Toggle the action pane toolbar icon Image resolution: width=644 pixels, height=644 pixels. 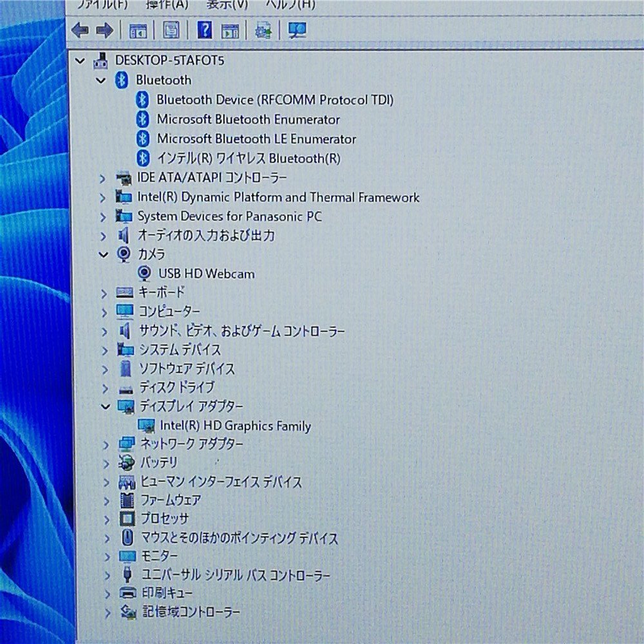tap(230, 30)
